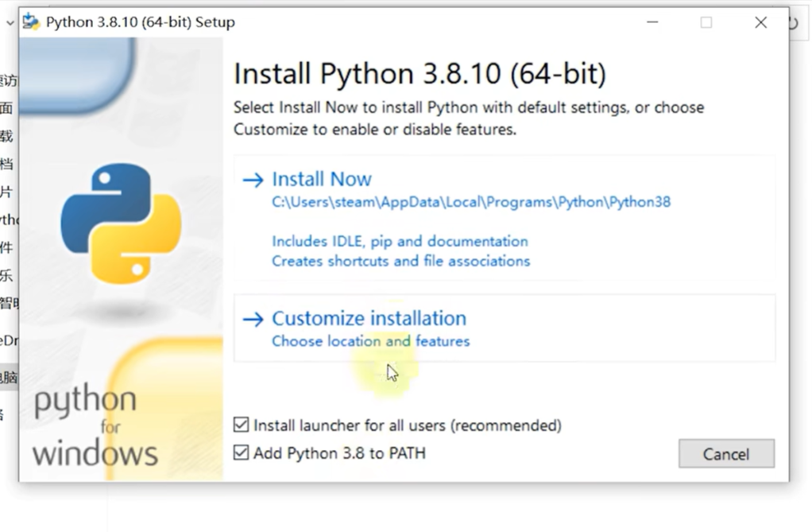Screen dimensions: 812x532
Task: Select 'Install Now' to begin installation
Action: pyautogui.click(x=321, y=179)
